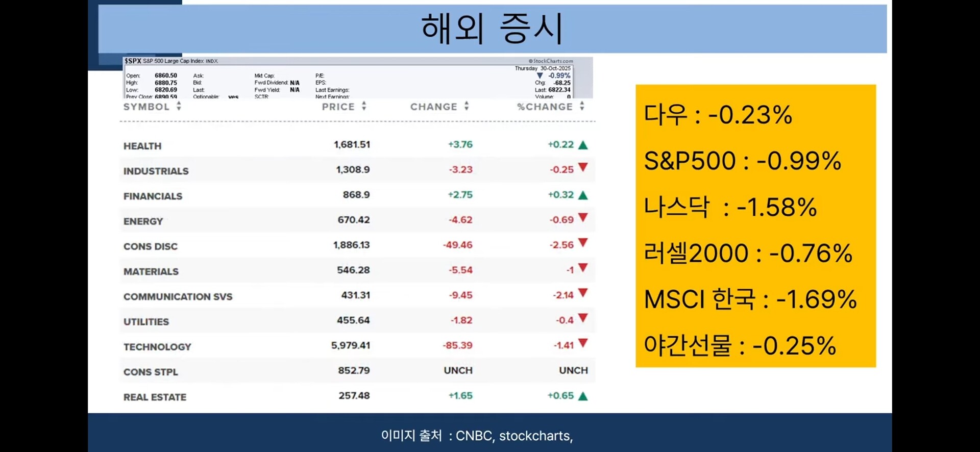Viewport: 980px width, 452px height.
Task: Open the ENERGY sector entry
Action: (x=143, y=221)
